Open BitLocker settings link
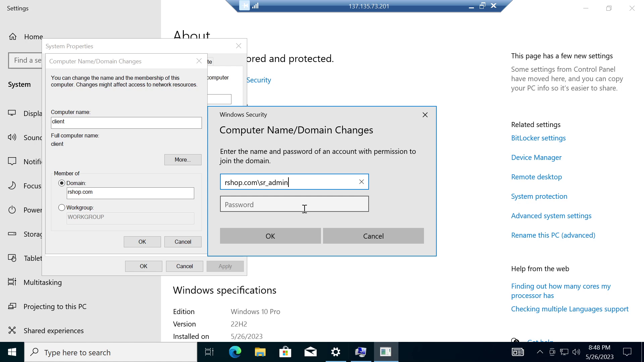 click(538, 138)
